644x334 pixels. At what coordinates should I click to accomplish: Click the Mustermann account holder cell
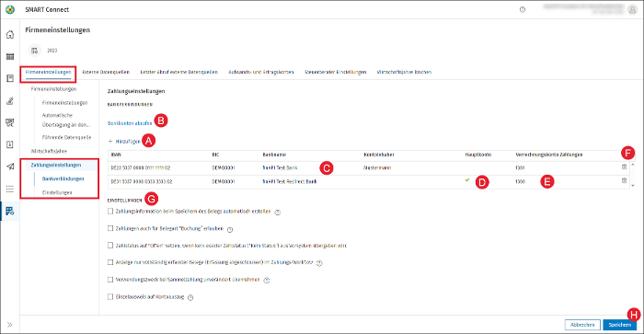[x=377, y=167]
